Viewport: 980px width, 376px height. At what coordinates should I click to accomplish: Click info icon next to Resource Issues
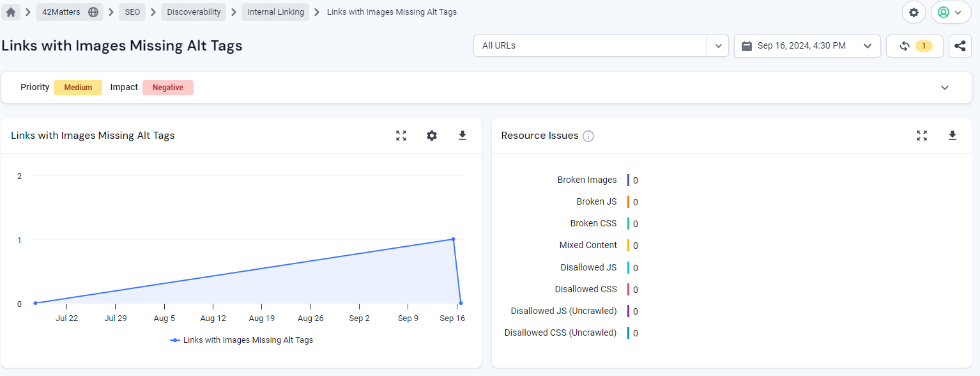588,136
